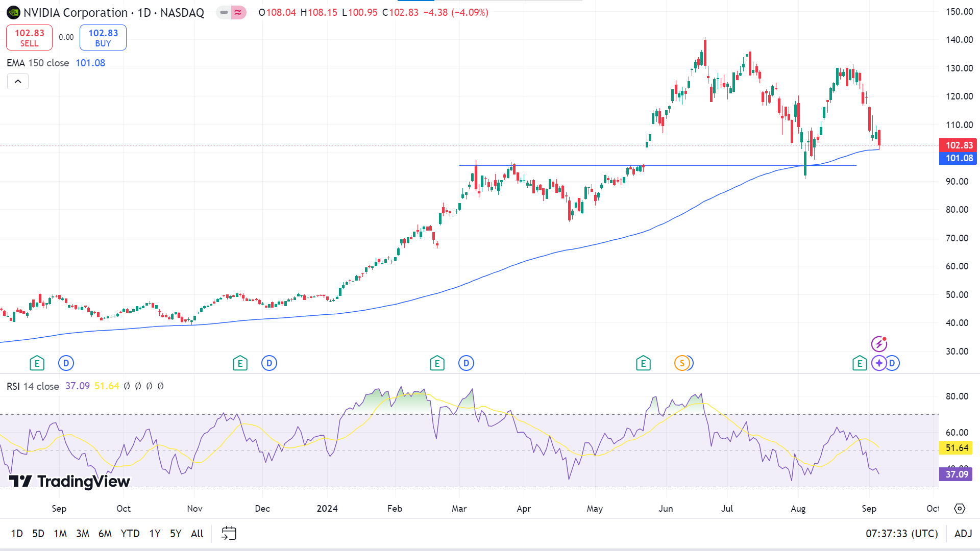The image size is (980, 551).
Task: Click the purple sparkle marker near Sep
Action: [879, 363]
